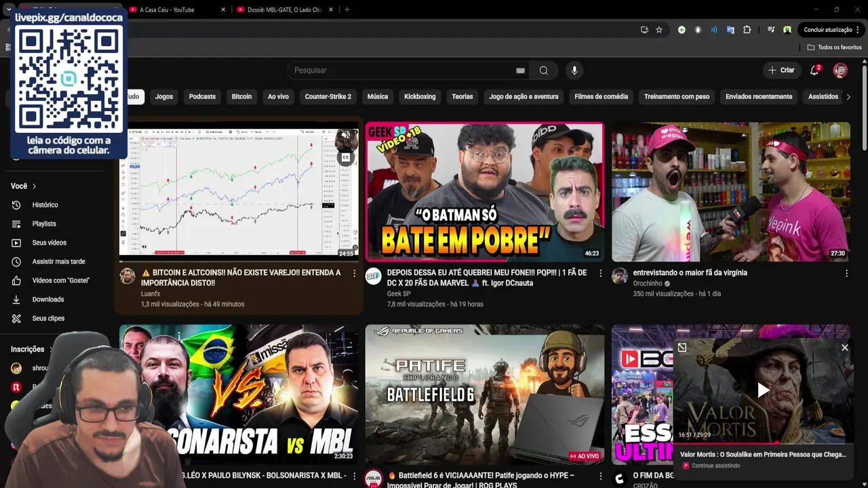Viewport: 868px width, 488px height.
Task: Open the entrevistando o maior fã thumbnail
Action: pos(731,192)
